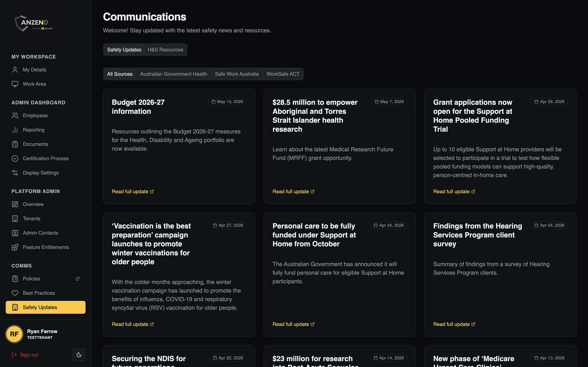
Task: Read full update for Personal care card
Action: [293, 324]
